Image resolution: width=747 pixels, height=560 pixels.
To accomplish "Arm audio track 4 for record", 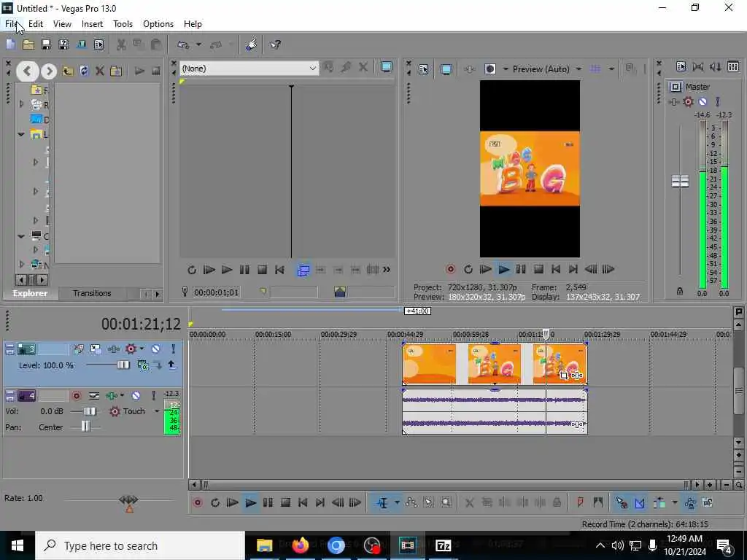I will (x=76, y=396).
